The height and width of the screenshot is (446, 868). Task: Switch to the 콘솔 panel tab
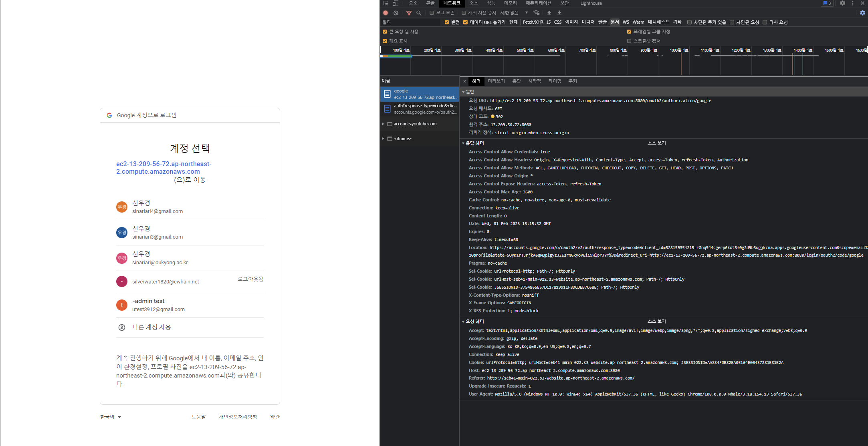[x=430, y=3]
